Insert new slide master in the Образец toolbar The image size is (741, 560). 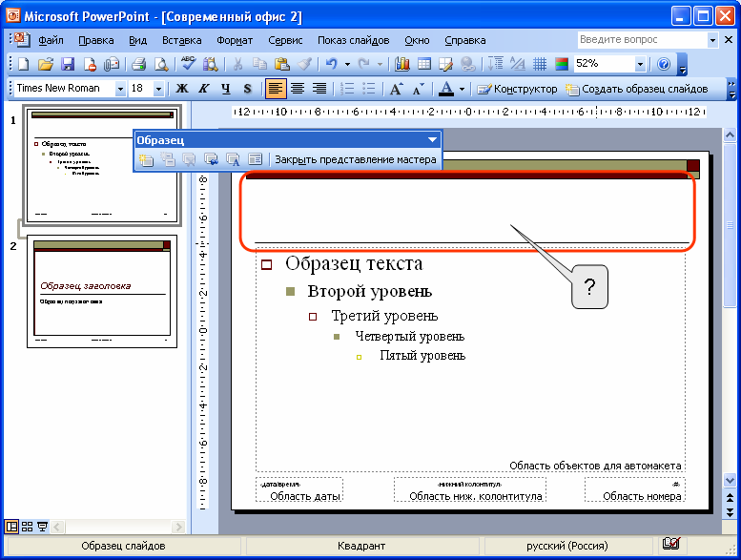tap(146, 159)
